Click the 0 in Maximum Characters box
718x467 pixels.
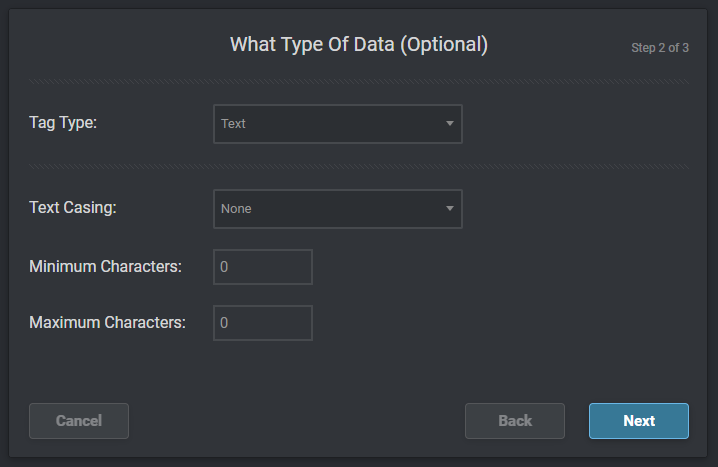pyautogui.click(x=224, y=323)
